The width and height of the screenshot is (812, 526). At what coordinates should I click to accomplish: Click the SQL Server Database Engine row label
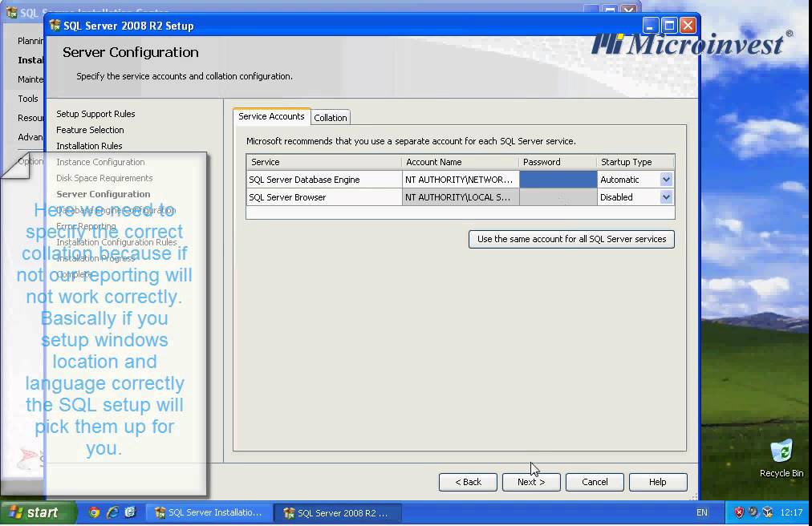click(x=304, y=180)
